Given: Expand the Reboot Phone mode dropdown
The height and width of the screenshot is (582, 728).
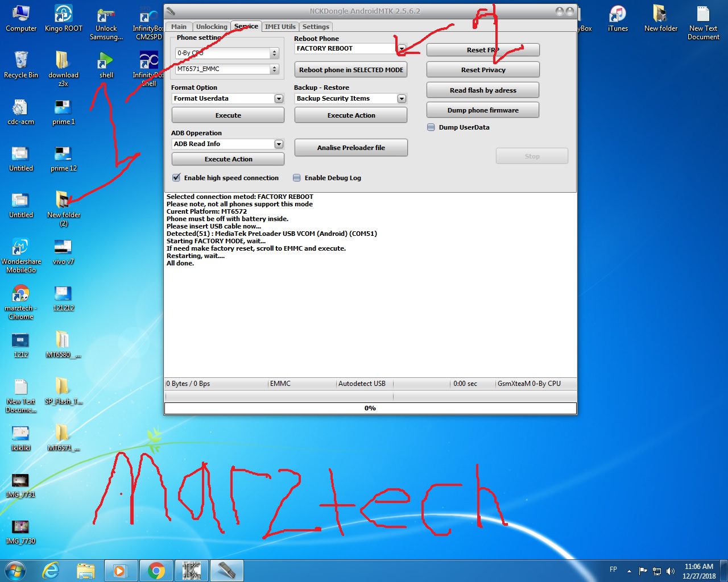Looking at the screenshot, I should click(402, 49).
